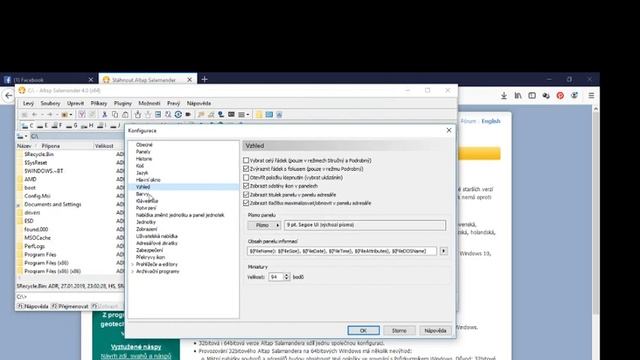640x360 pixels.
Task: Close the Konfigurace dialog with X
Action: [449, 130]
